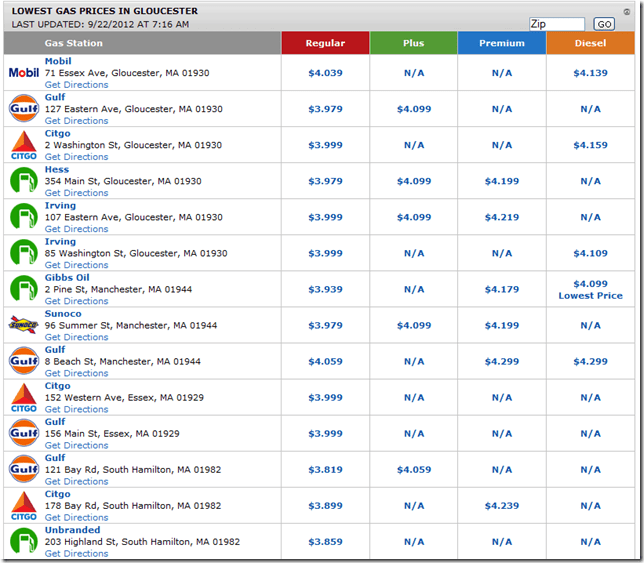The image size is (644, 563).
Task: Click the Sunoco logo icon
Action: tap(23, 325)
